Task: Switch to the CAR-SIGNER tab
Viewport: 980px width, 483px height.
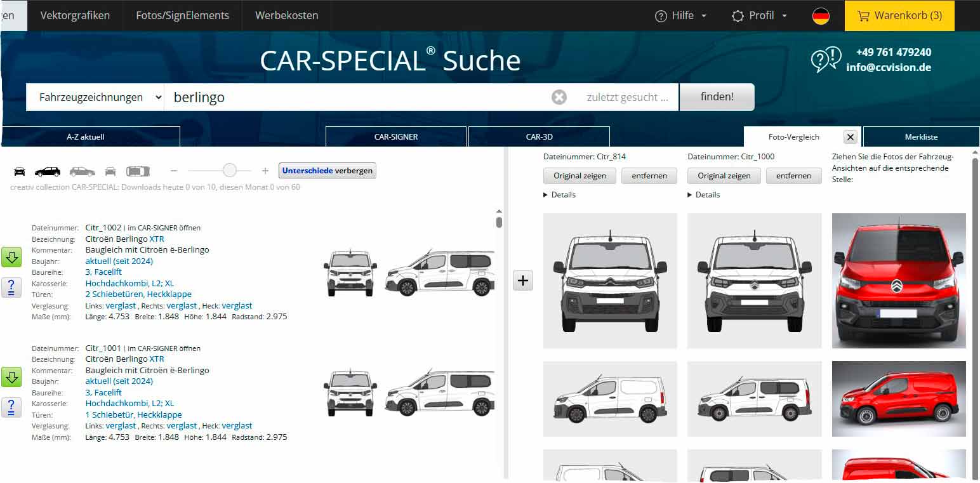Action: point(396,136)
